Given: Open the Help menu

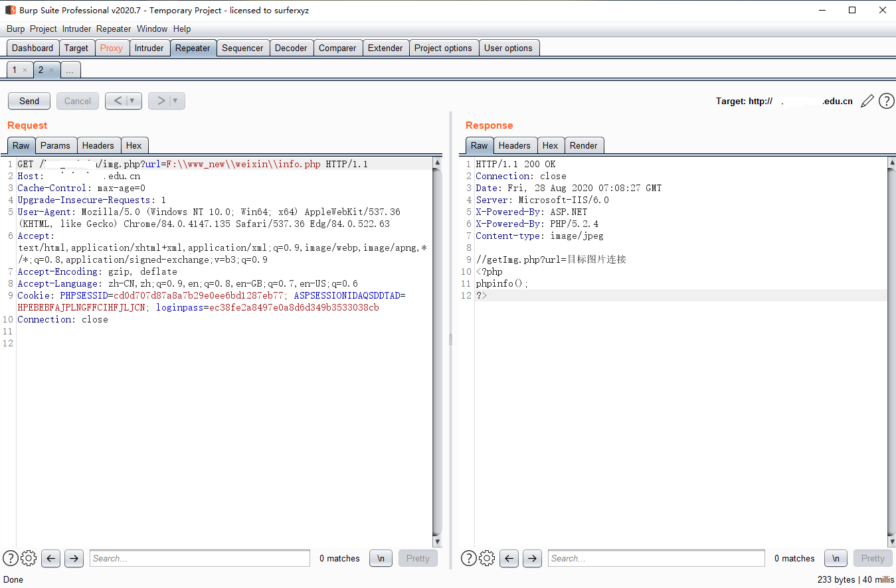Looking at the screenshot, I should (x=182, y=29).
